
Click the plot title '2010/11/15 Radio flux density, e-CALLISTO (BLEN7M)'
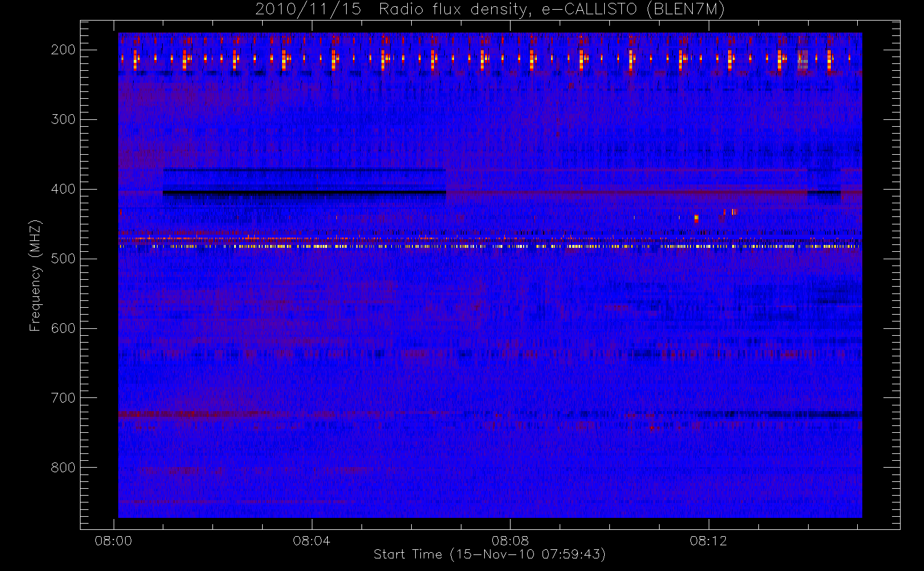(x=490, y=9)
